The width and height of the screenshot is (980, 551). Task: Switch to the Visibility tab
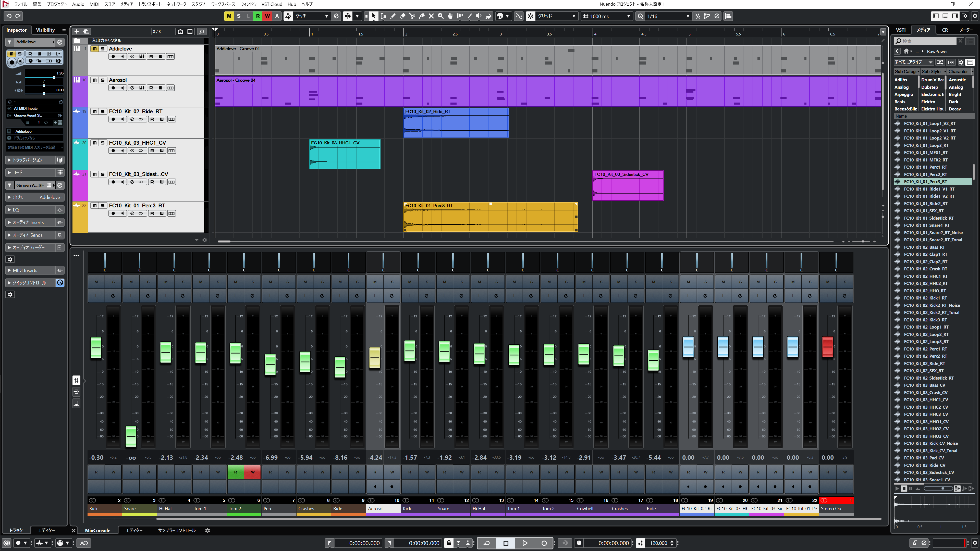[45, 30]
